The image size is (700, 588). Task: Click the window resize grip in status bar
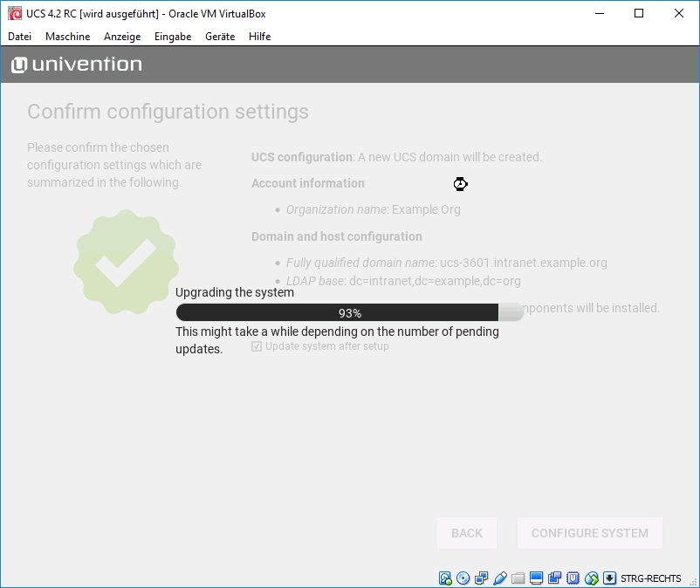(693, 582)
